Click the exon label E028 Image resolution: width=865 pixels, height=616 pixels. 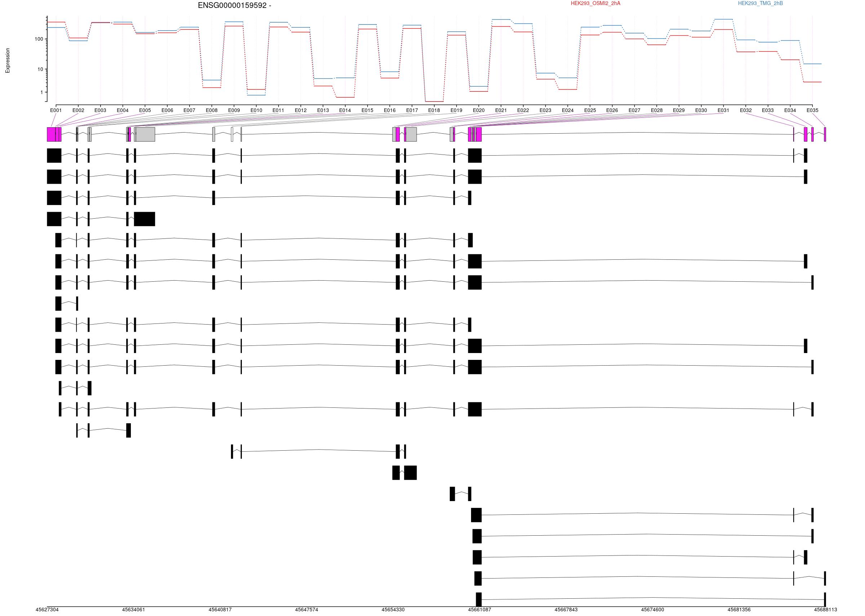[x=657, y=110]
